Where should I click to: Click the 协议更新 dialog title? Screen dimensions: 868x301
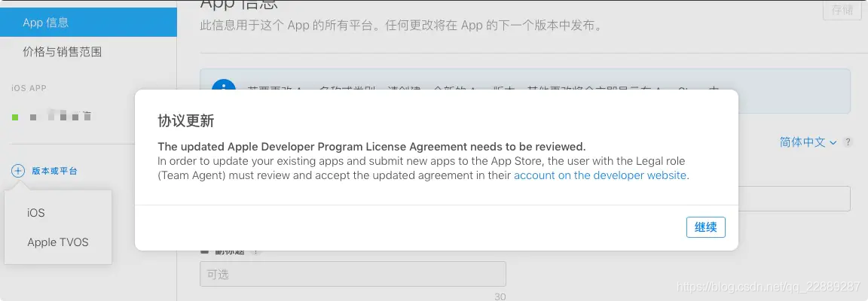[x=186, y=121]
